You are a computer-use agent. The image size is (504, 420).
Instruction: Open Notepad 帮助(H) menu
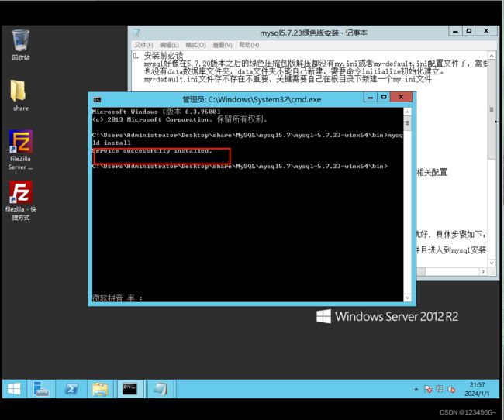click(x=249, y=45)
